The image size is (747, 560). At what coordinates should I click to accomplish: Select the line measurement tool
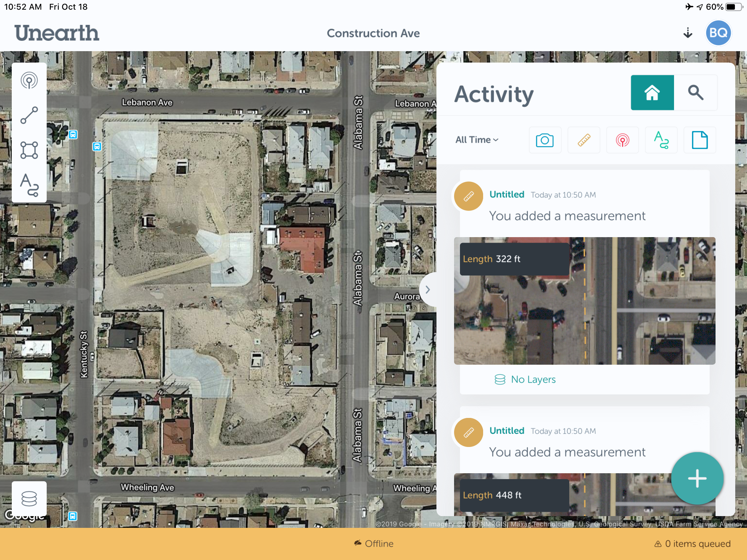tap(29, 115)
